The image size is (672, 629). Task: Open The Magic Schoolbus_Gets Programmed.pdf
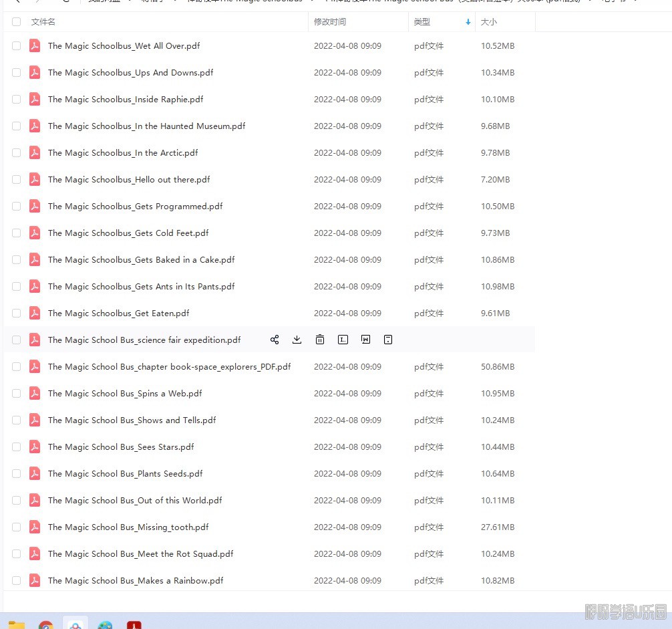[136, 207]
